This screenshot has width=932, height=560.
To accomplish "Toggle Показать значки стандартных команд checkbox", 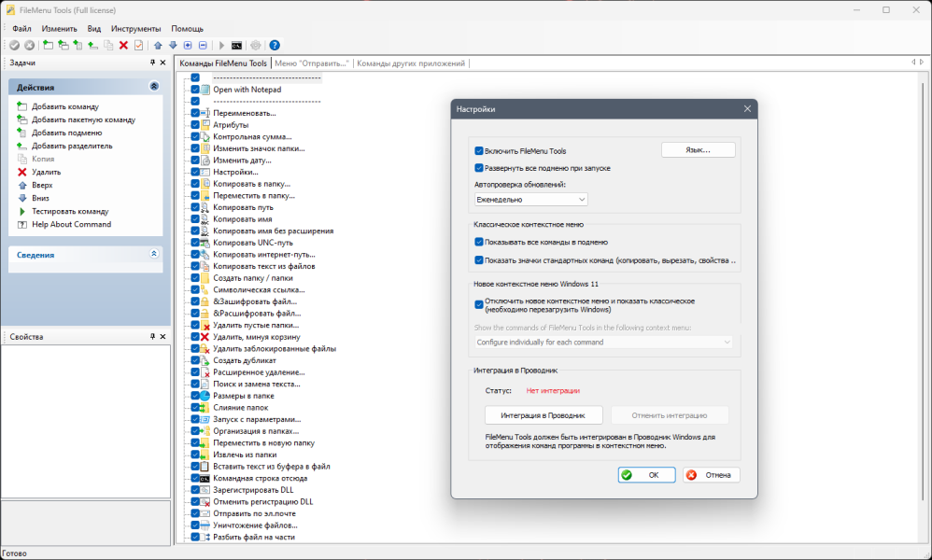I will click(x=479, y=260).
